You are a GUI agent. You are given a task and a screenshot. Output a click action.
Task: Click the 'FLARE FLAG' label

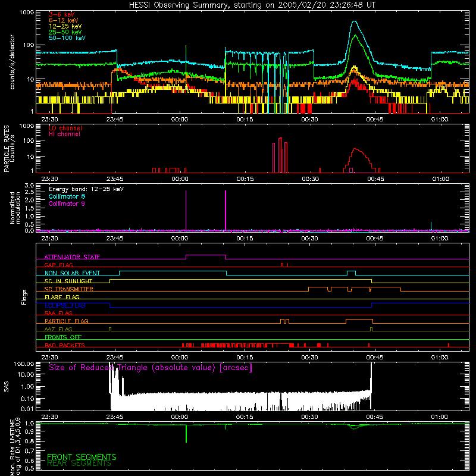62,297
